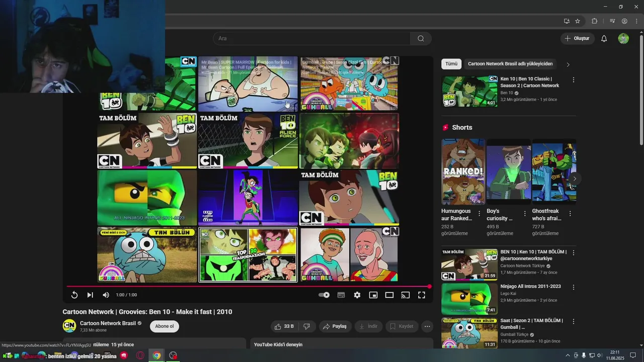Cast video to TV

coord(406,295)
